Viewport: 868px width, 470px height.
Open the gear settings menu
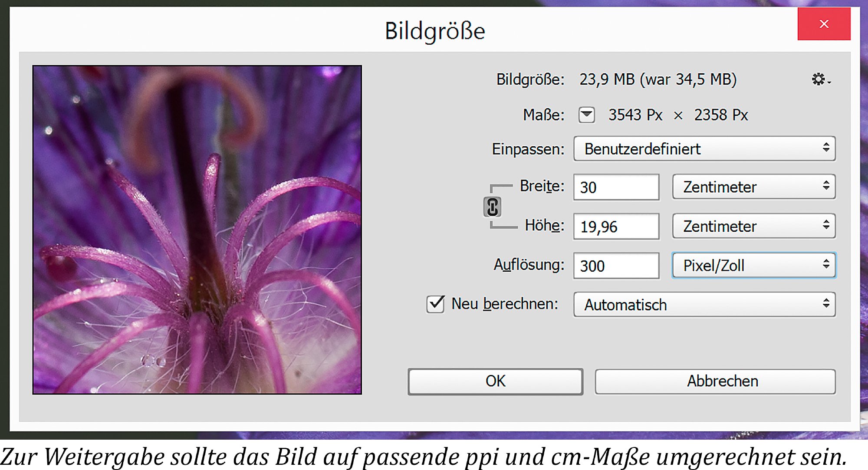click(x=821, y=79)
